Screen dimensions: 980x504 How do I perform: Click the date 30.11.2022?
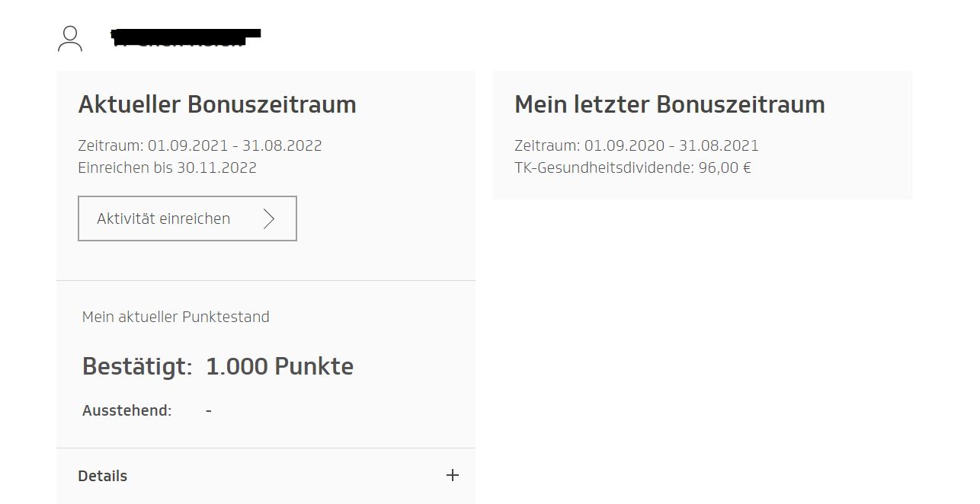point(216,167)
